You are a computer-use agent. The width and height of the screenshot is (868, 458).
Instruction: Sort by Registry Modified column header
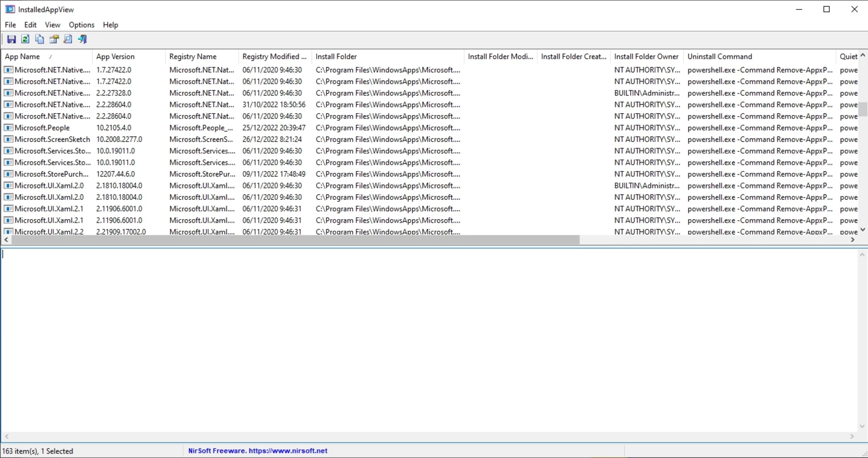[275, 57]
